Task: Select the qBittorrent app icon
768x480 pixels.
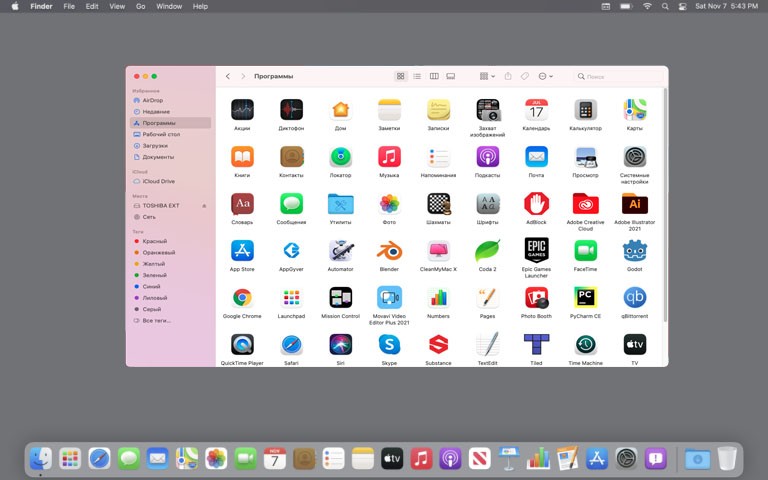Action: click(635, 297)
